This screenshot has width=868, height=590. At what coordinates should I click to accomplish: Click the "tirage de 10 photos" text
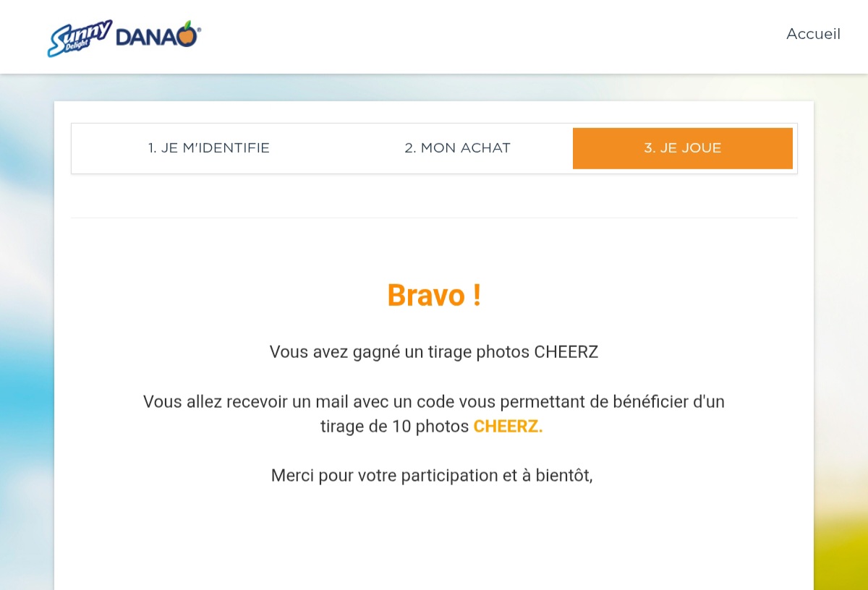pyautogui.click(x=395, y=427)
